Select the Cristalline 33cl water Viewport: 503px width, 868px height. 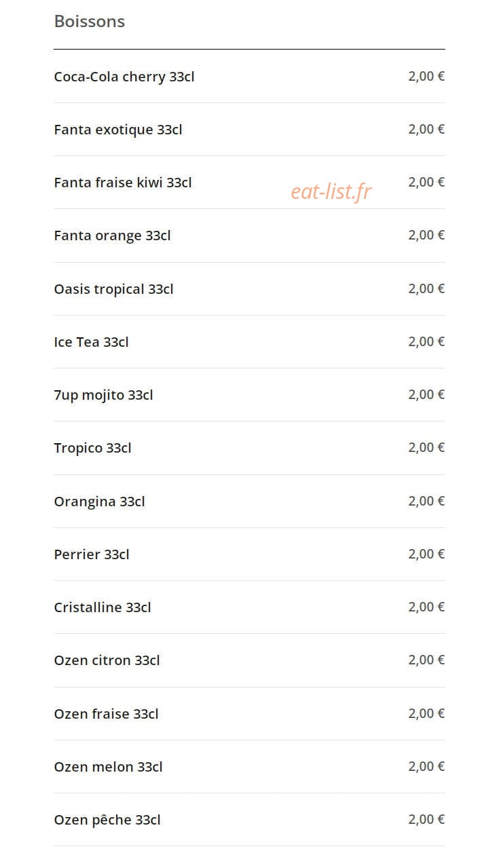tap(249, 607)
